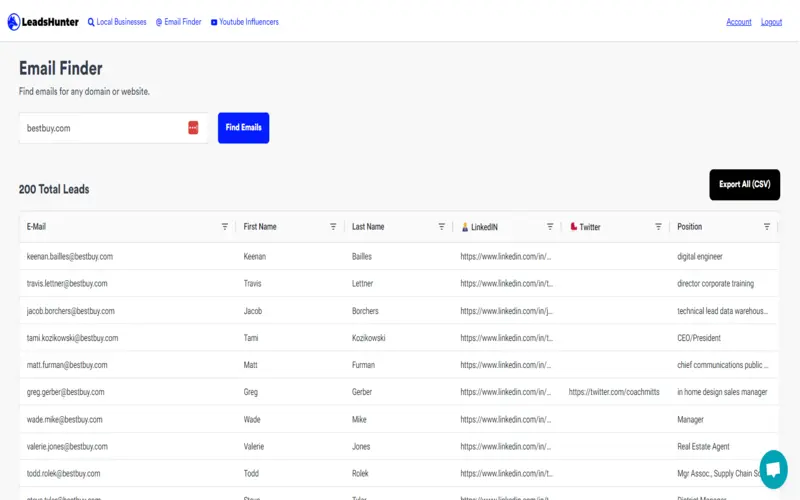Screen dimensions: 800x500
Task: Open the Account link
Action: [x=739, y=22]
